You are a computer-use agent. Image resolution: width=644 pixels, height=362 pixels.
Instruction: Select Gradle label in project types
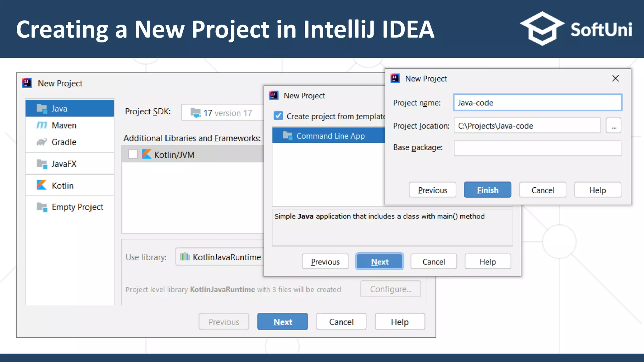point(64,142)
